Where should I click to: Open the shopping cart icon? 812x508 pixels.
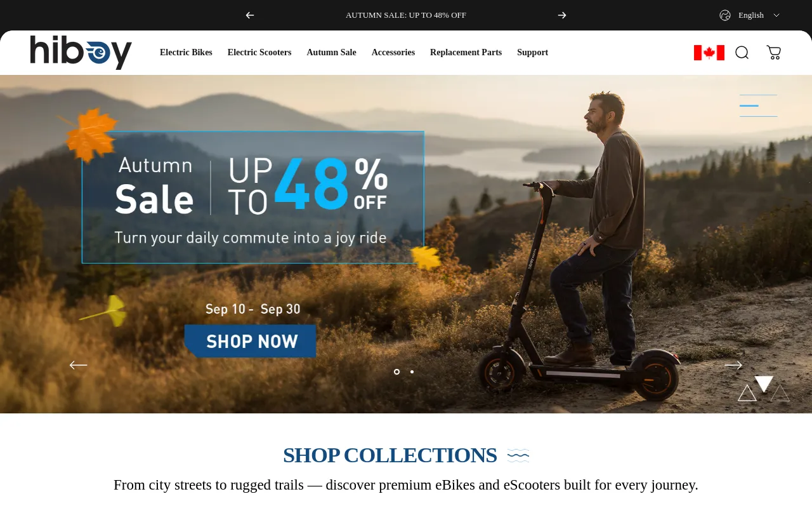pyautogui.click(x=774, y=53)
